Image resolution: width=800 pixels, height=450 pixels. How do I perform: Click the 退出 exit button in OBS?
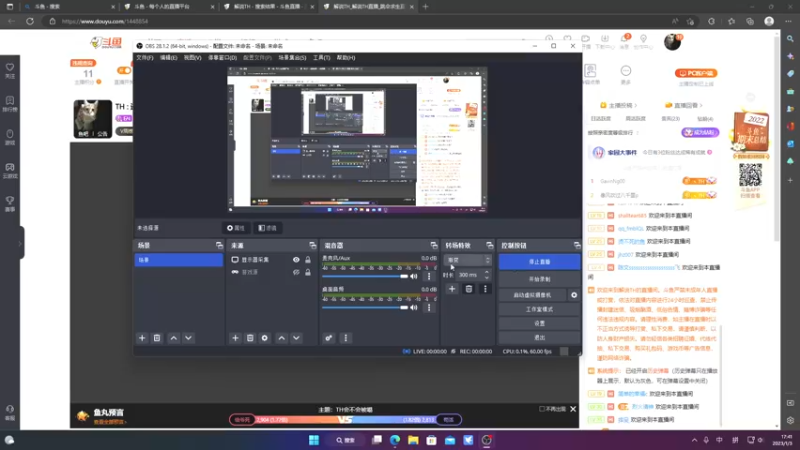tap(539, 337)
